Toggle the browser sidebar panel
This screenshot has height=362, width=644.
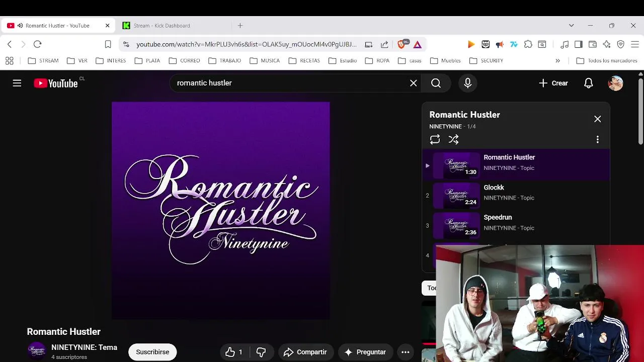(579, 44)
